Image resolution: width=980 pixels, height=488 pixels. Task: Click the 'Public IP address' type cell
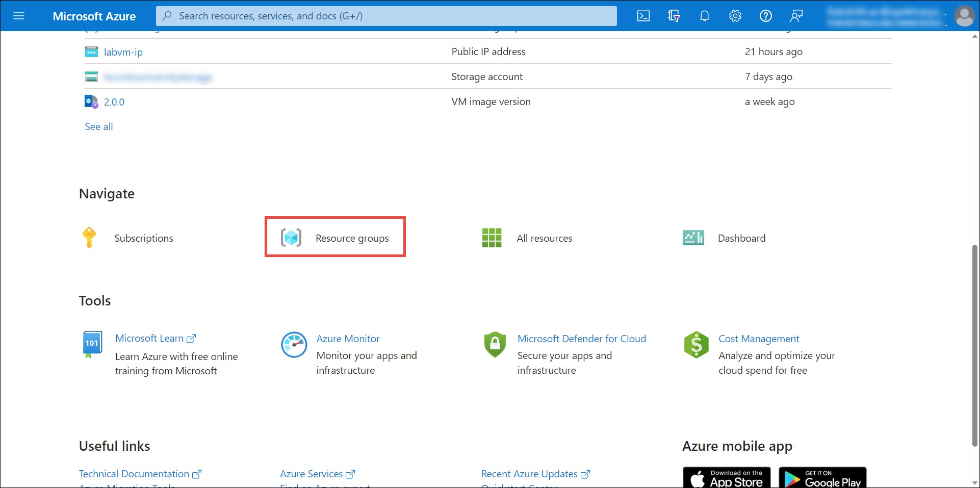[x=488, y=52]
